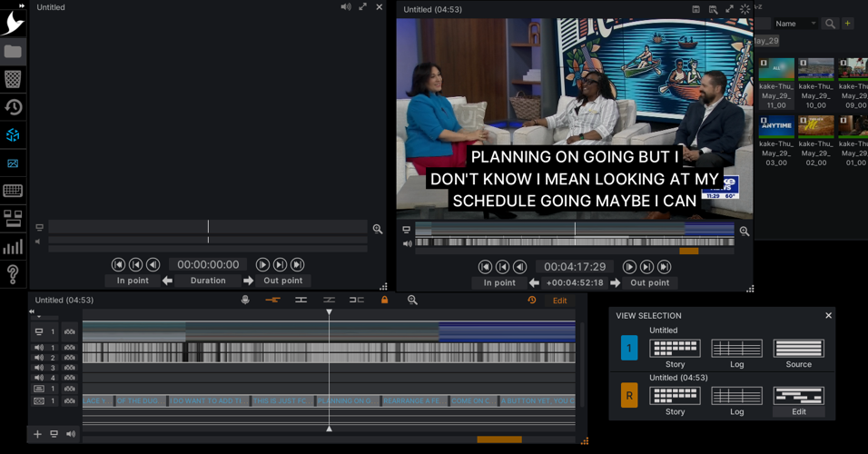This screenshot has width=868, height=454.
Task: Open the Name sort dropdown in the bin
Action: click(796, 24)
